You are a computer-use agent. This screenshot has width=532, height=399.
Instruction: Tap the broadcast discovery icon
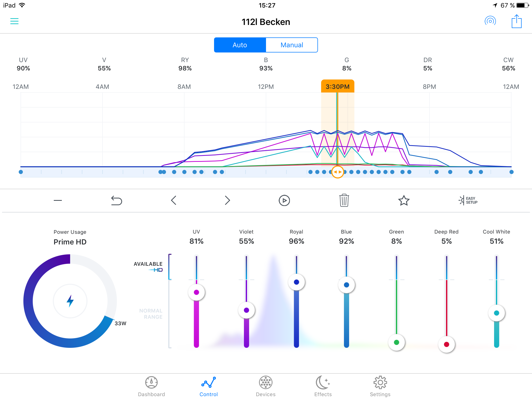(490, 21)
